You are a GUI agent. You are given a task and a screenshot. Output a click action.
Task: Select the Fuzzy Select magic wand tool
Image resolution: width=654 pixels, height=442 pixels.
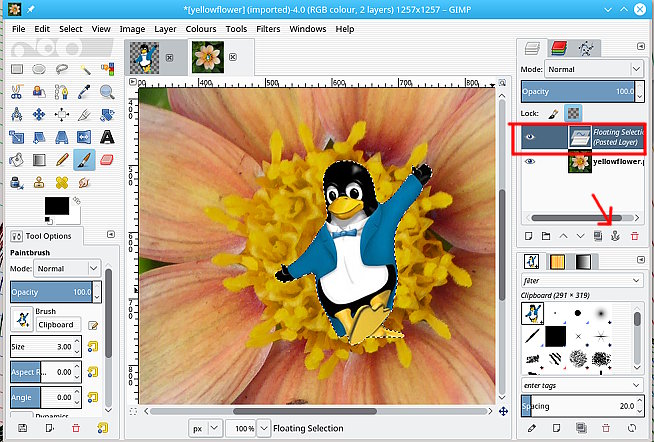[85, 69]
